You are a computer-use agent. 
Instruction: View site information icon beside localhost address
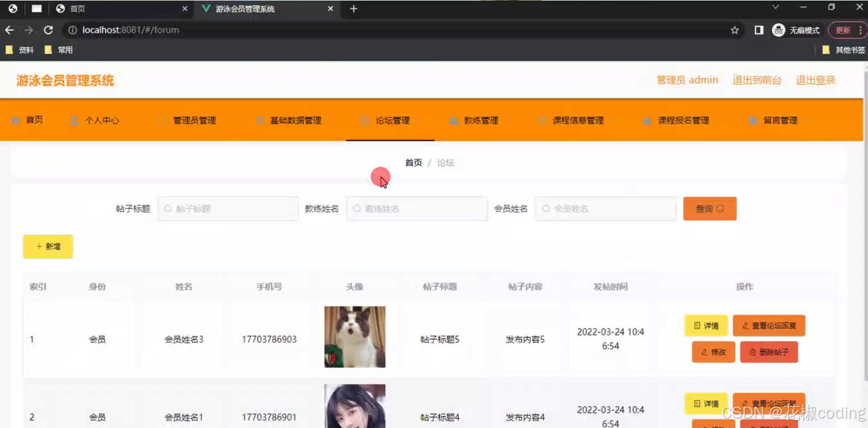(73, 30)
